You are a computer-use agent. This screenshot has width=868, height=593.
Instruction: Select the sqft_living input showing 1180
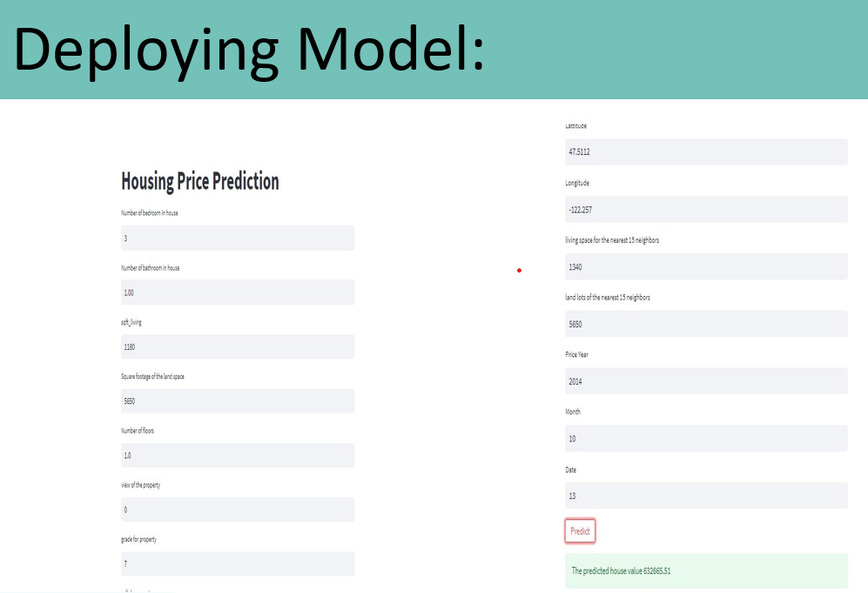pyautogui.click(x=237, y=347)
